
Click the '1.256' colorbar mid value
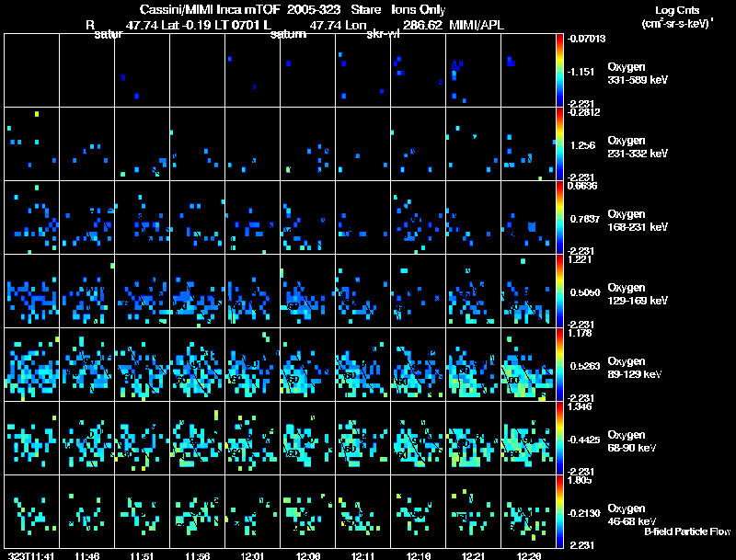582,145
